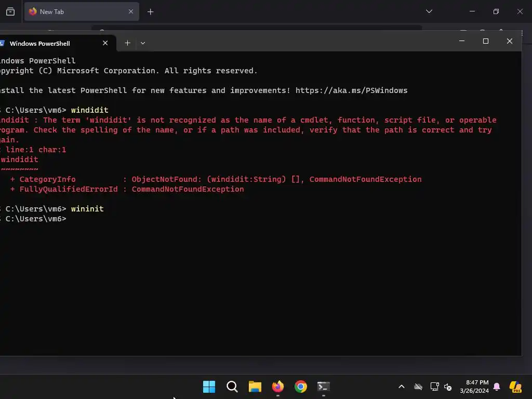Image resolution: width=532 pixels, height=399 pixels.
Task: Switch to Terminal on the taskbar
Action: click(x=323, y=387)
